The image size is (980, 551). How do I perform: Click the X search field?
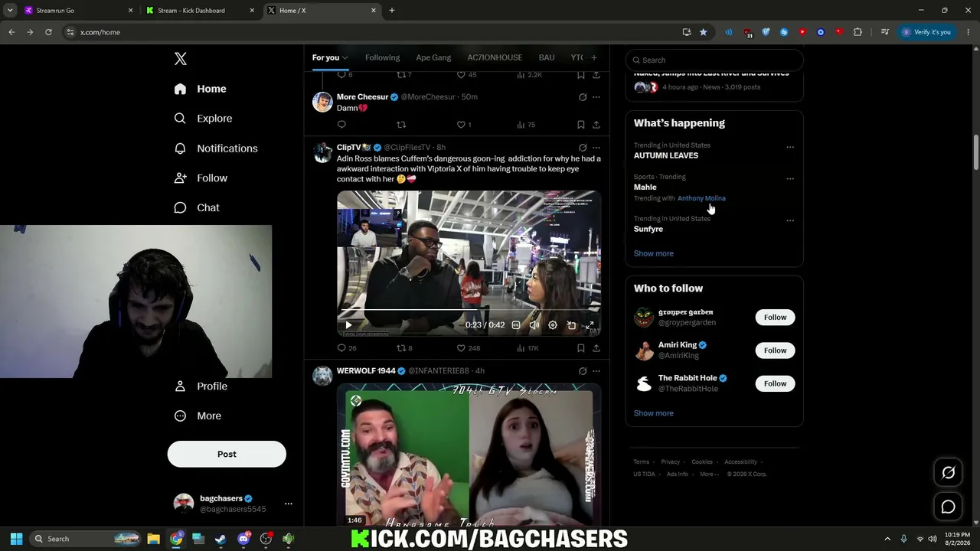[x=714, y=60]
